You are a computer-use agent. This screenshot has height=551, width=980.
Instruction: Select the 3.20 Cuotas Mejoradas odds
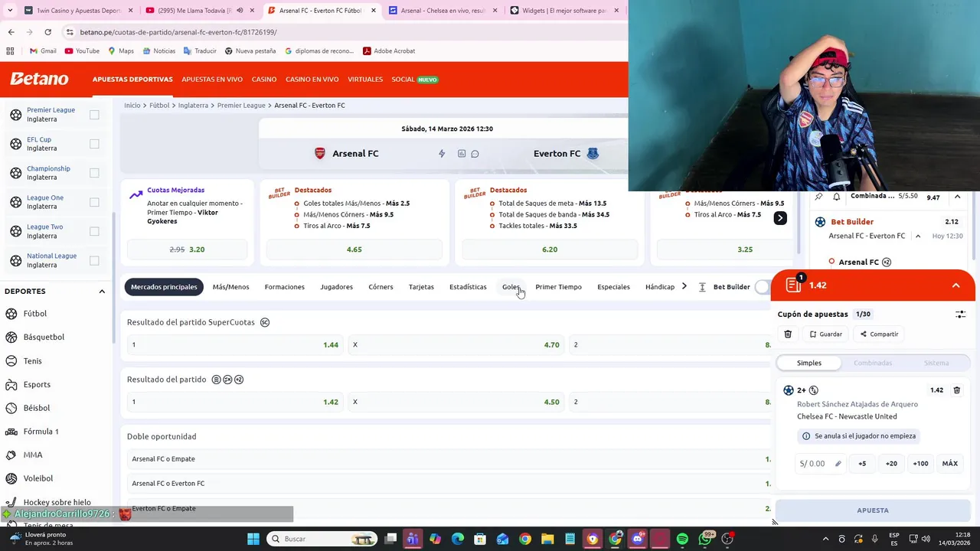tap(187, 249)
